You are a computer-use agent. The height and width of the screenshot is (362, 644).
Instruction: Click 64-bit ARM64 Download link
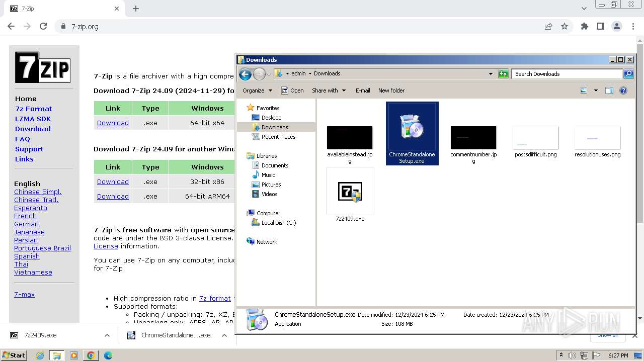[x=113, y=196]
